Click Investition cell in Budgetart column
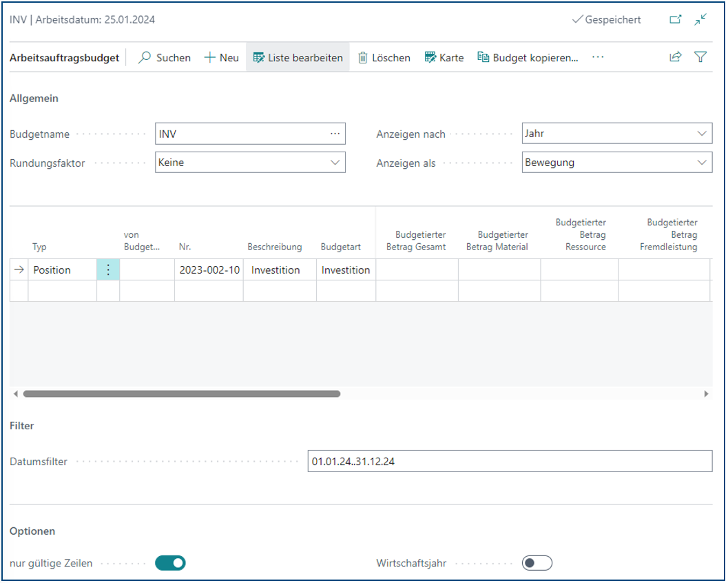 coord(346,270)
